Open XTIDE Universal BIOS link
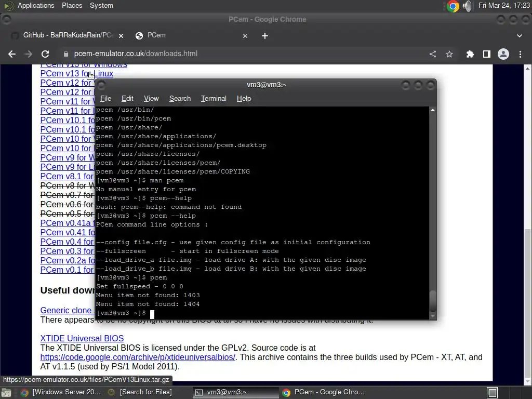This screenshot has width=532, height=399. tap(82, 338)
